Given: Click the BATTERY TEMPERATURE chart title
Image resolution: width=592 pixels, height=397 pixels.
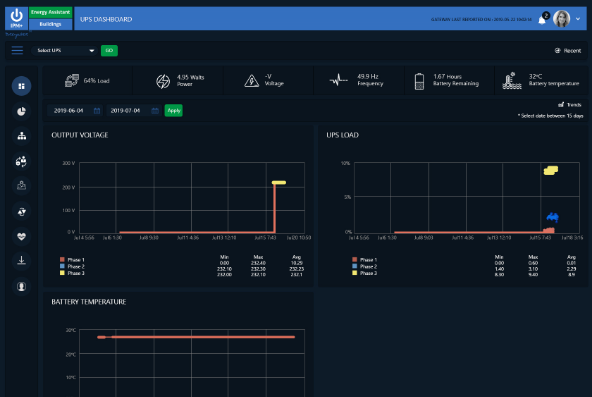Looking at the screenshot, I should click(x=89, y=302).
